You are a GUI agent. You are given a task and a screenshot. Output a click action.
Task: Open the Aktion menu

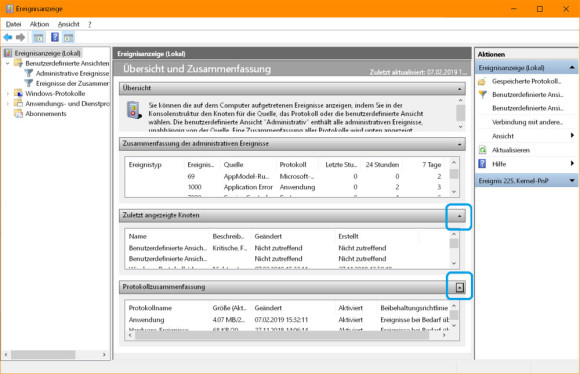[x=39, y=24]
